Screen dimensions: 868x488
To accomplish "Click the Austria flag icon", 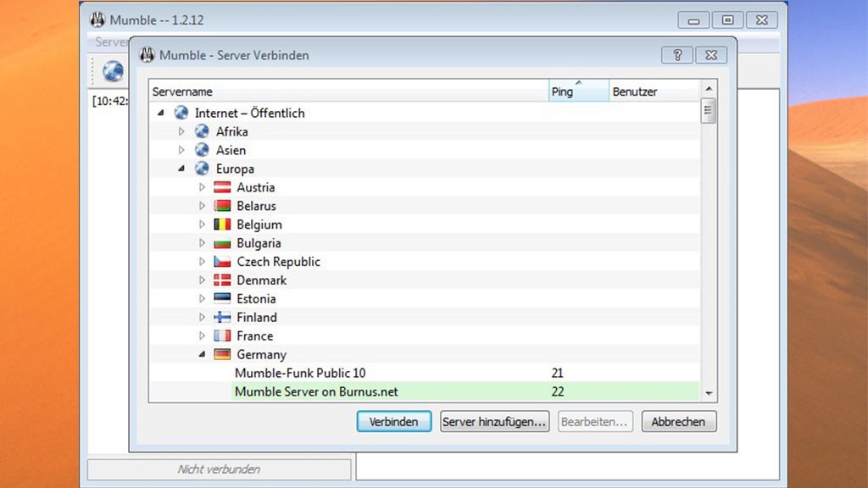I will pos(222,187).
